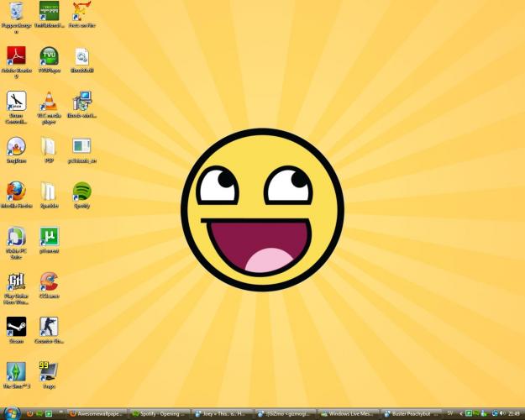Screen dimensions: 525x420
Task: Open the Recycle Bin desktop icon
Action: [16, 12]
